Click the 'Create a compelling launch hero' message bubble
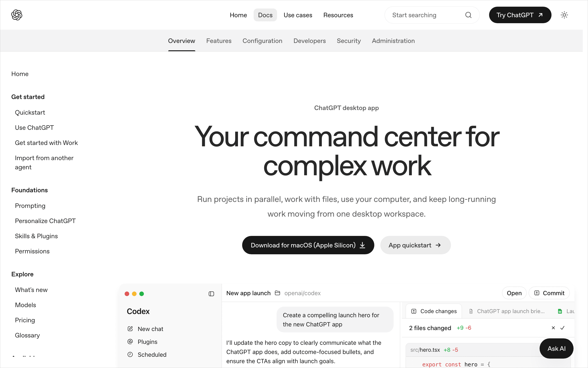Viewport: 588px width, 368px height. pyautogui.click(x=335, y=320)
